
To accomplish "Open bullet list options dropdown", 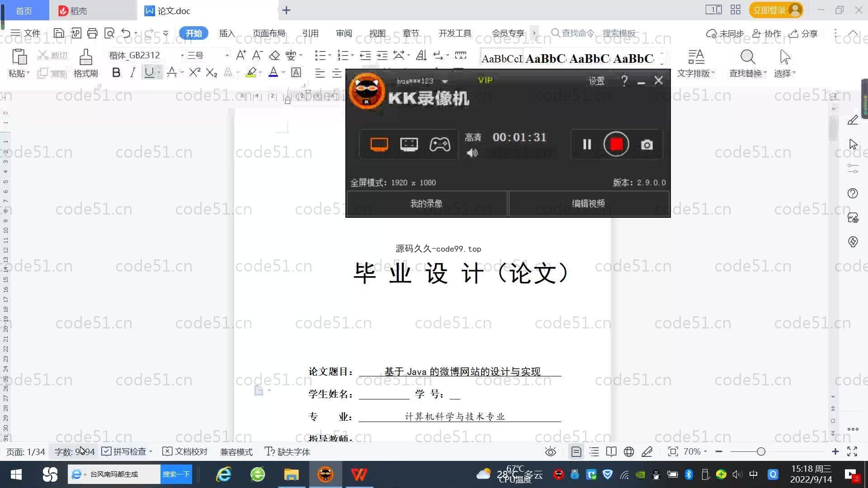I will (x=330, y=55).
